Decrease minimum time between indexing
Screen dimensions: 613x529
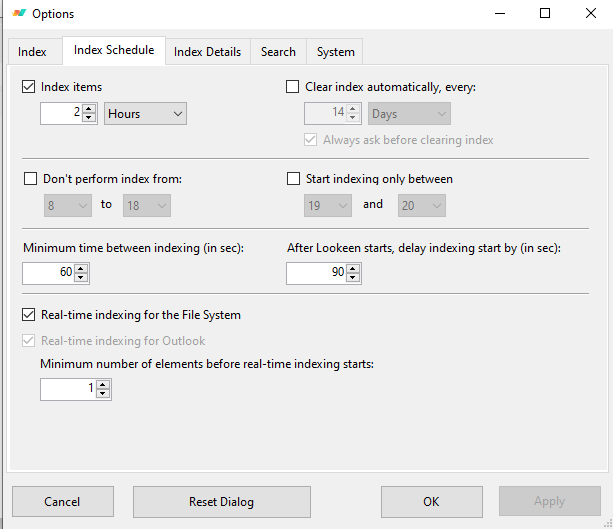[81, 277]
